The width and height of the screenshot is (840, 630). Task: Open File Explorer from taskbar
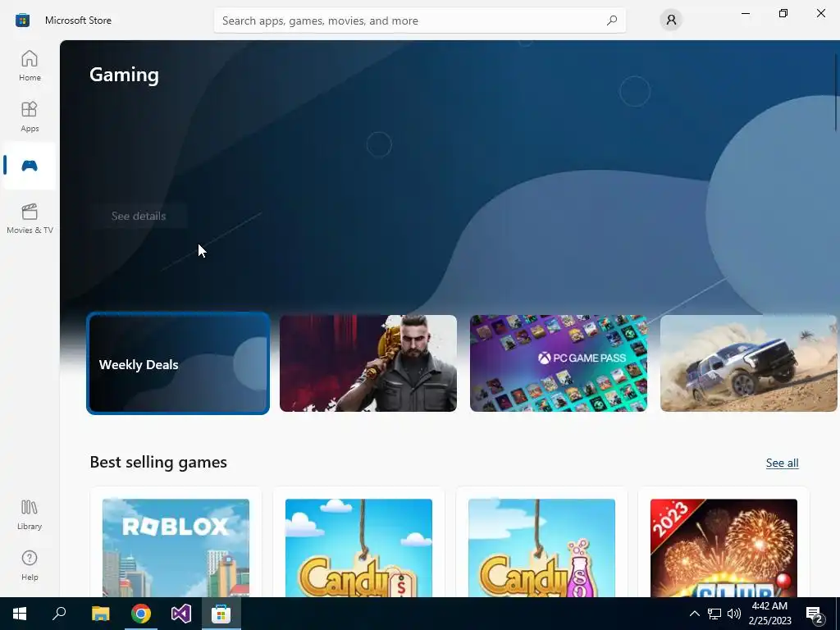pos(100,614)
